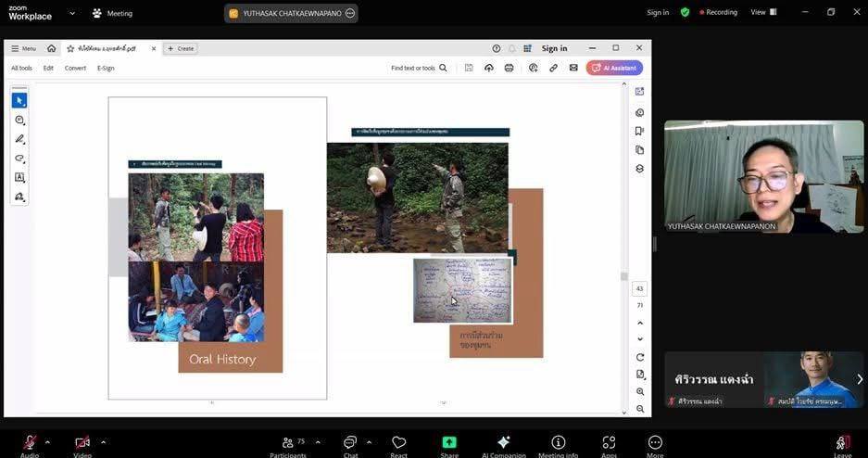Viewport: 868px width, 458px height.
Task: Open the Zoom Workplace dropdown arrow
Action: pos(72,14)
